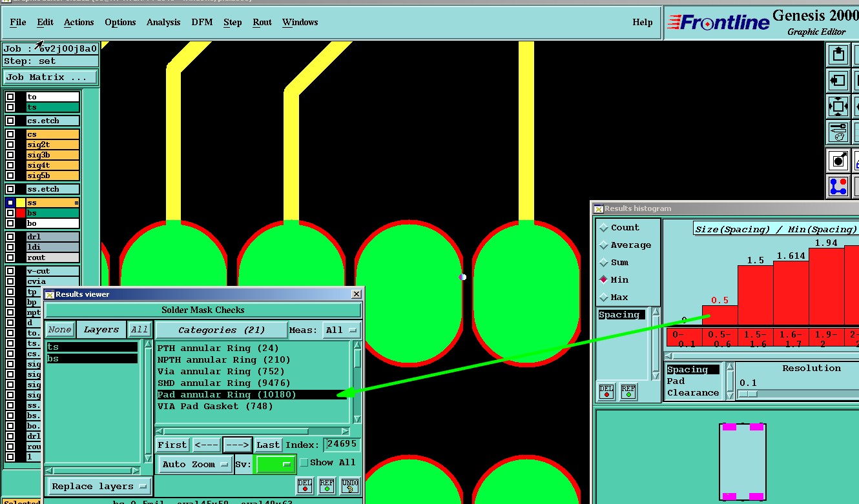Click the black dot with arrow select tool
859x504 pixels.
click(838, 160)
